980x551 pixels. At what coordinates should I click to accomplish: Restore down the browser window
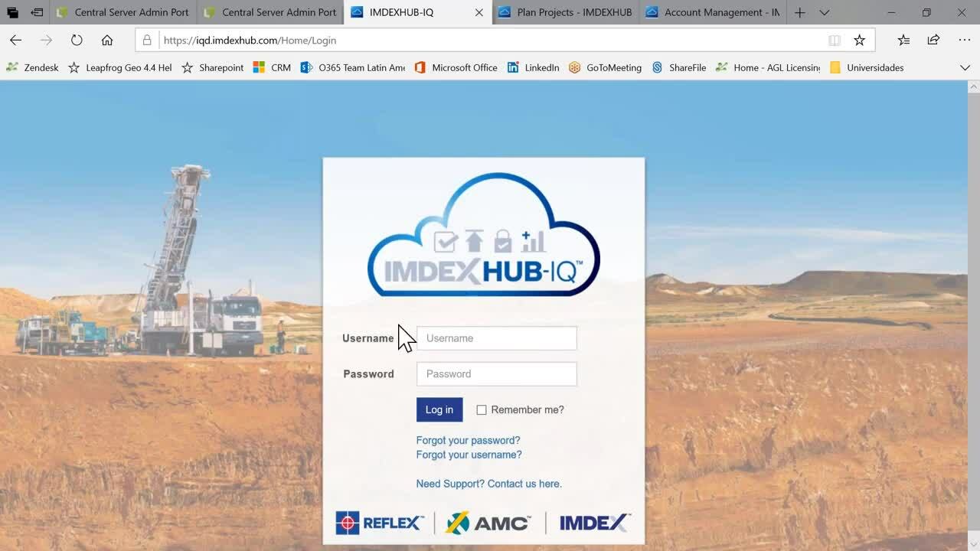tap(926, 12)
